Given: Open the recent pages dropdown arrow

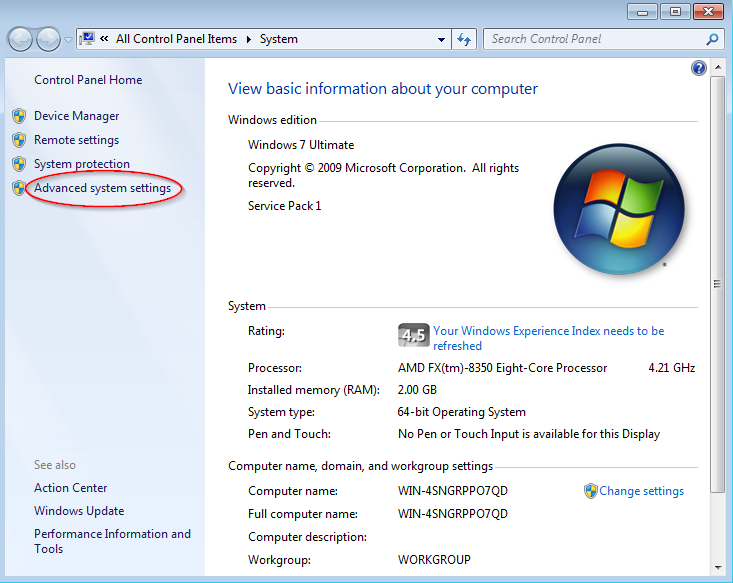Looking at the screenshot, I should click(x=68, y=40).
